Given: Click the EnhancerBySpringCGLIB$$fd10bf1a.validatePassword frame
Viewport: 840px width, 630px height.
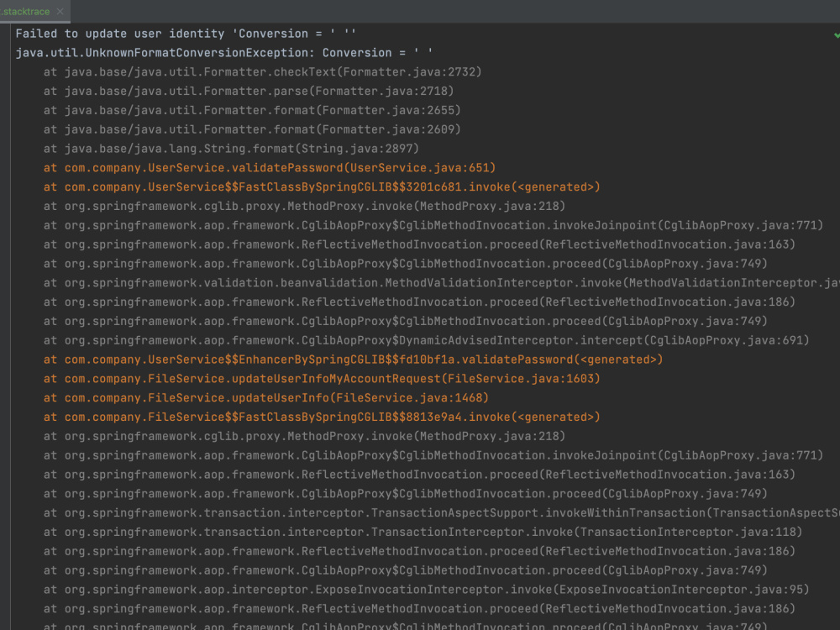Looking at the screenshot, I should pyautogui.click(x=353, y=360).
